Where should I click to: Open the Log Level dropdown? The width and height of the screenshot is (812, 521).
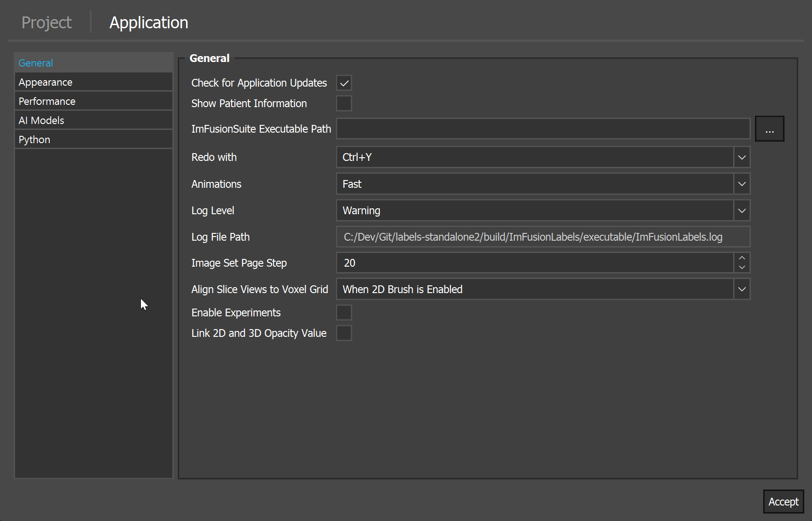click(543, 211)
